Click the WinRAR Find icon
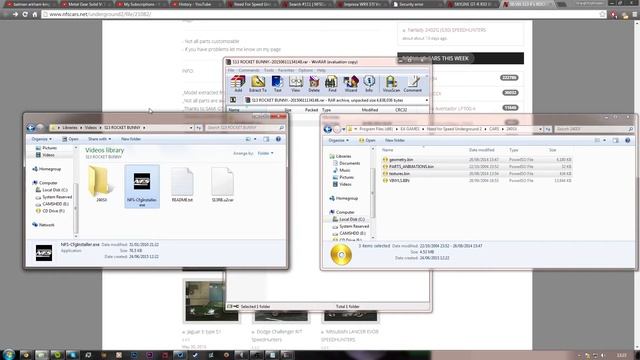 tap(332, 84)
